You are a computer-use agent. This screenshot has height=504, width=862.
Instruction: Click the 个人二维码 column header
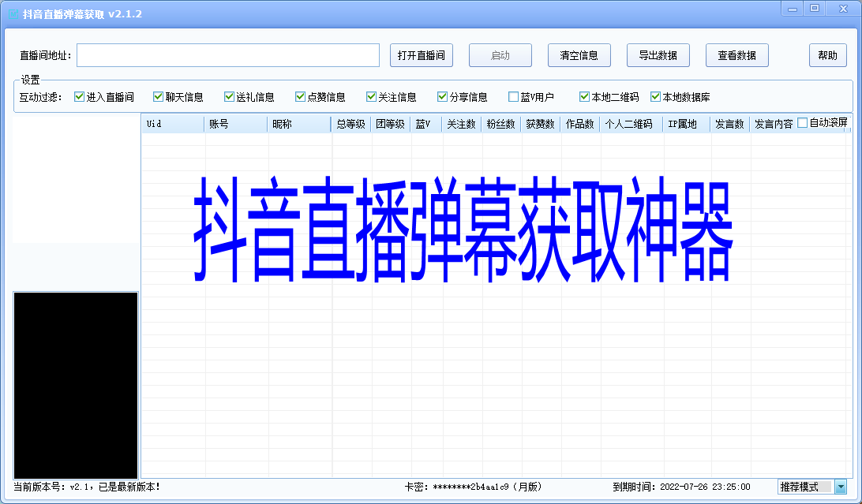[632, 124]
